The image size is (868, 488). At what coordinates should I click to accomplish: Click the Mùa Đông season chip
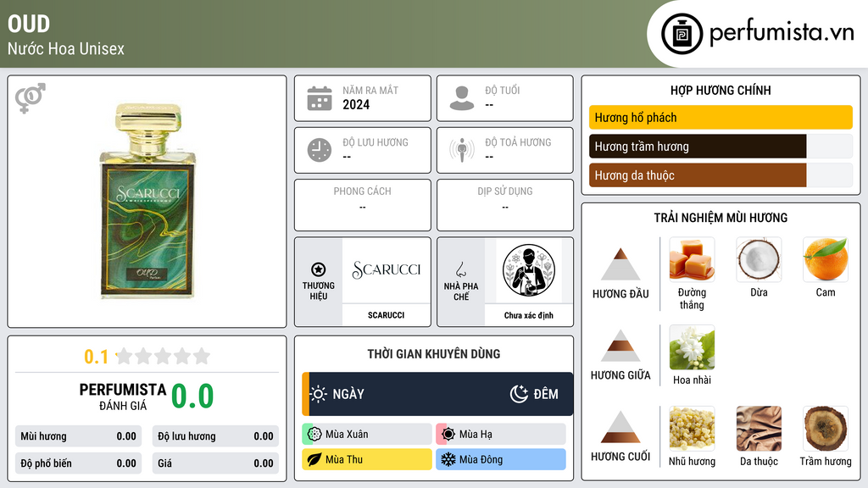point(501,459)
